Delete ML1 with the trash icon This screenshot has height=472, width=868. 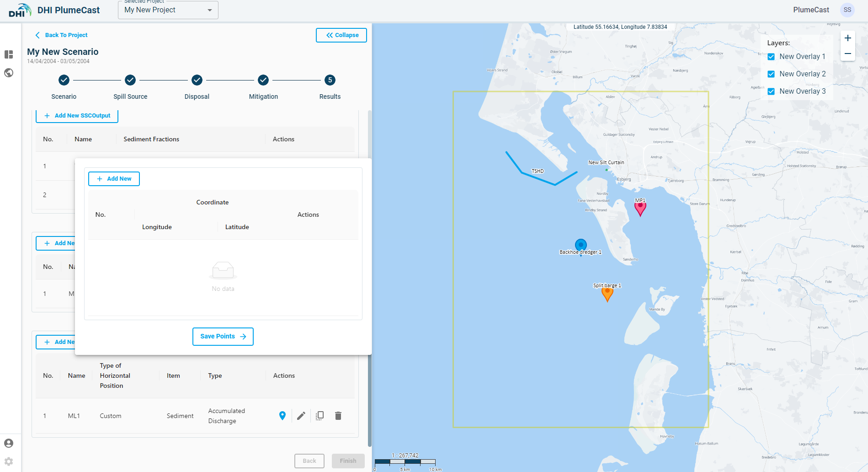(338, 416)
